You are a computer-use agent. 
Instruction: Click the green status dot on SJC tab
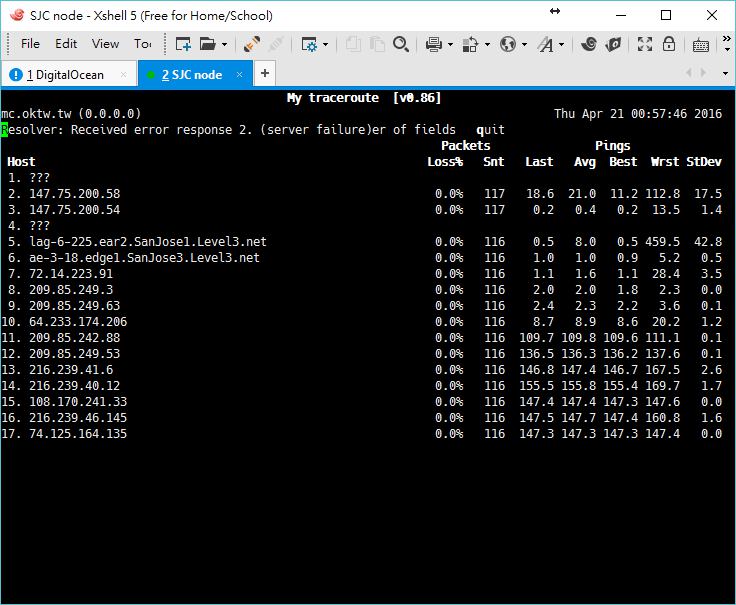point(151,75)
